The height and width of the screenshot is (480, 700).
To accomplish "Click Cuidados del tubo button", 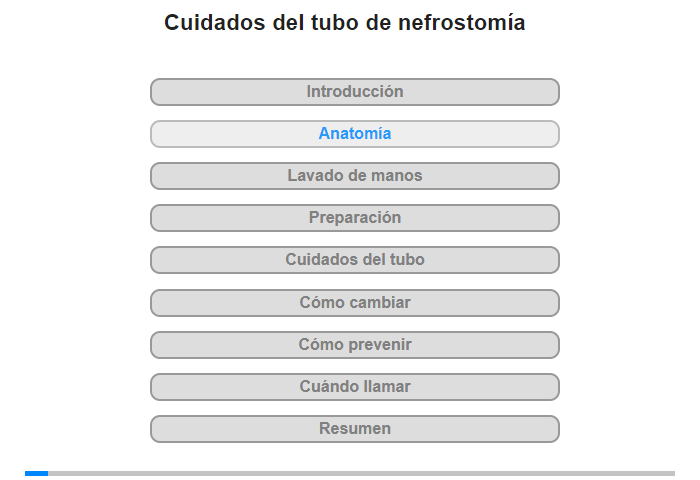I will (x=354, y=260).
